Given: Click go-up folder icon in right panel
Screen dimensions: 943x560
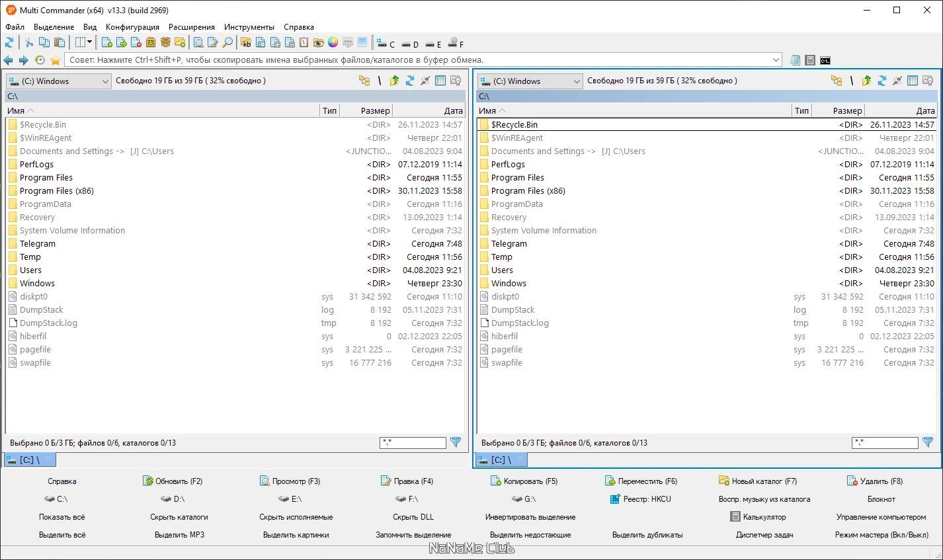Looking at the screenshot, I should click(867, 81).
